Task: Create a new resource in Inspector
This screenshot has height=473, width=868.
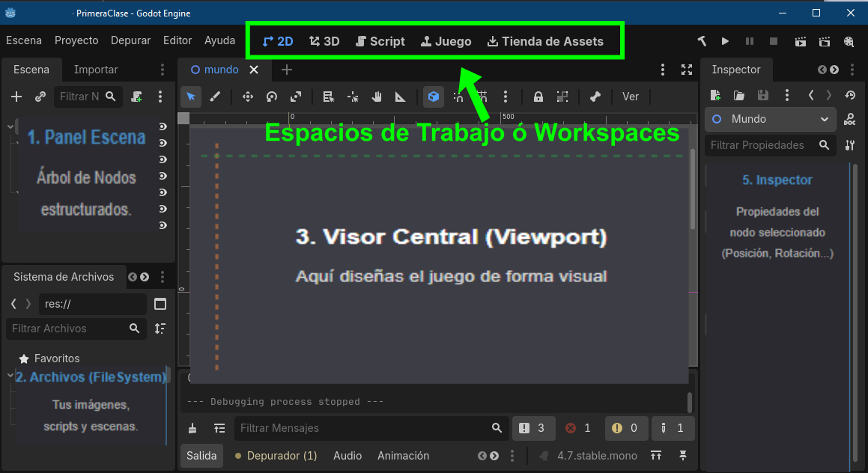Action: 715,95
